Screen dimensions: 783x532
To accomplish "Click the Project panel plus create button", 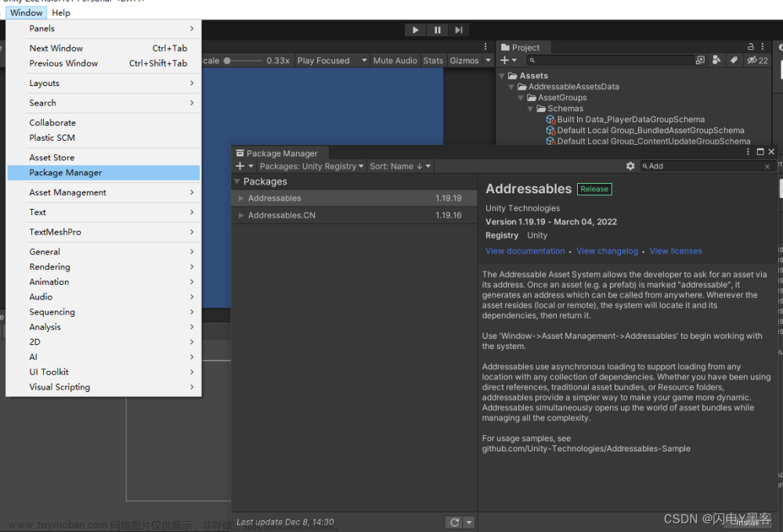I will pos(508,60).
